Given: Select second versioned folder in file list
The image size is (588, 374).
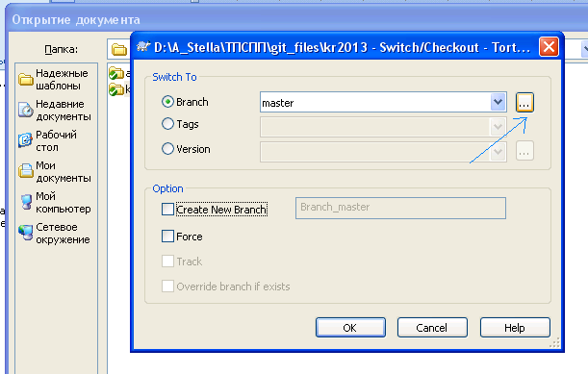Looking at the screenshot, I should point(116,89).
